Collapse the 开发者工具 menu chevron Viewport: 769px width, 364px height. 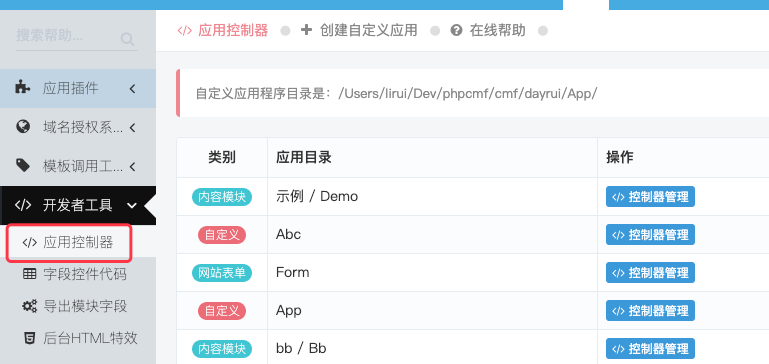tap(131, 206)
